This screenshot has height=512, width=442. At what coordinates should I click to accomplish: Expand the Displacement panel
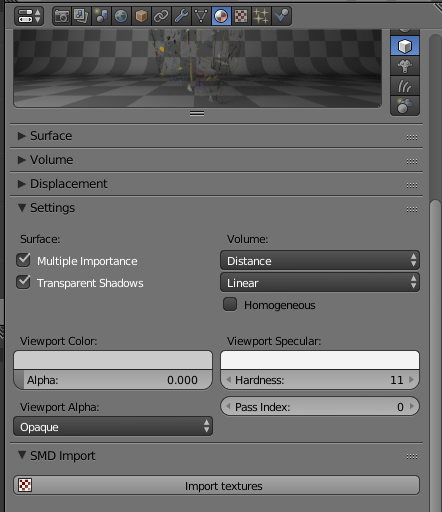click(22, 184)
